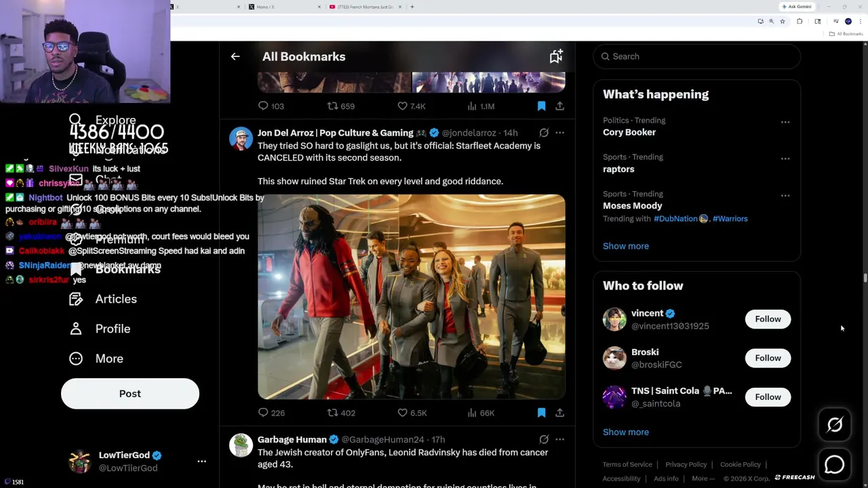Open a new browser tab
Image resolution: width=868 pixels, height=488 pixels.
pos(412,7)
